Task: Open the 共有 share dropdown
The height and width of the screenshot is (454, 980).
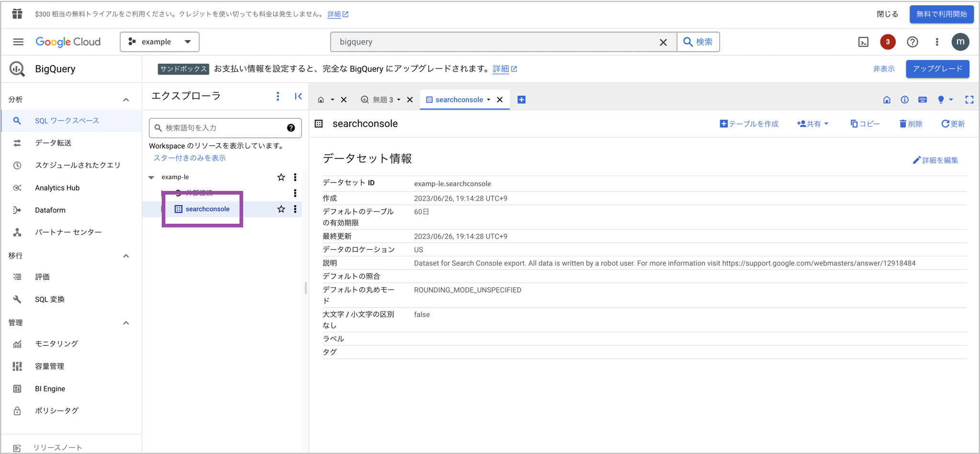Action: pyautogui.click(x=813, y=124)
